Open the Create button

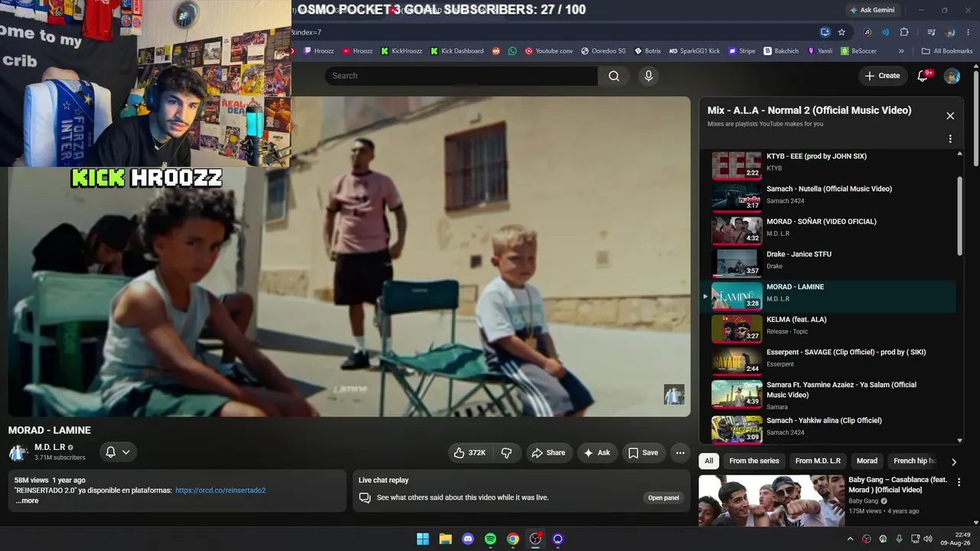882,76
